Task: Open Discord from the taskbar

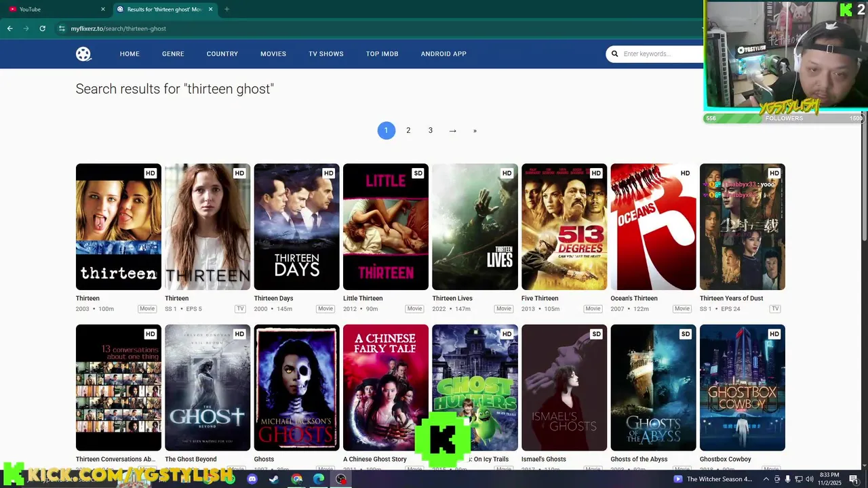Action: 252,479
